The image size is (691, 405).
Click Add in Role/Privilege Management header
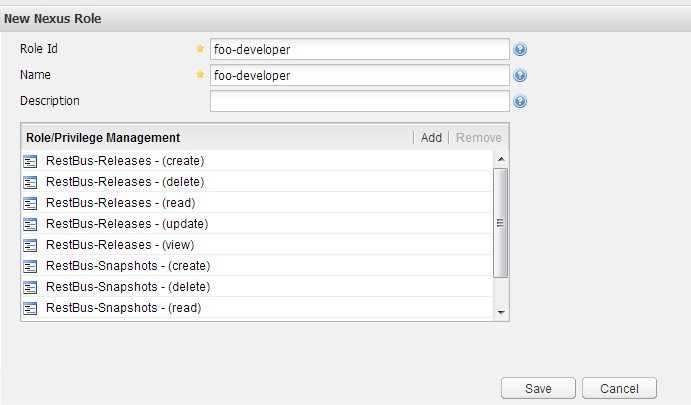431,138
